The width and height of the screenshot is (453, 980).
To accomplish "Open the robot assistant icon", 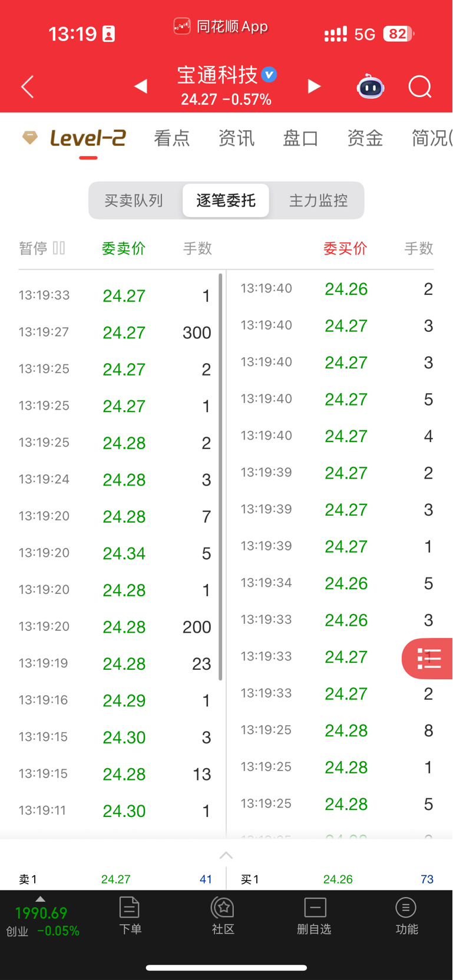I will [x=371, y=87].
